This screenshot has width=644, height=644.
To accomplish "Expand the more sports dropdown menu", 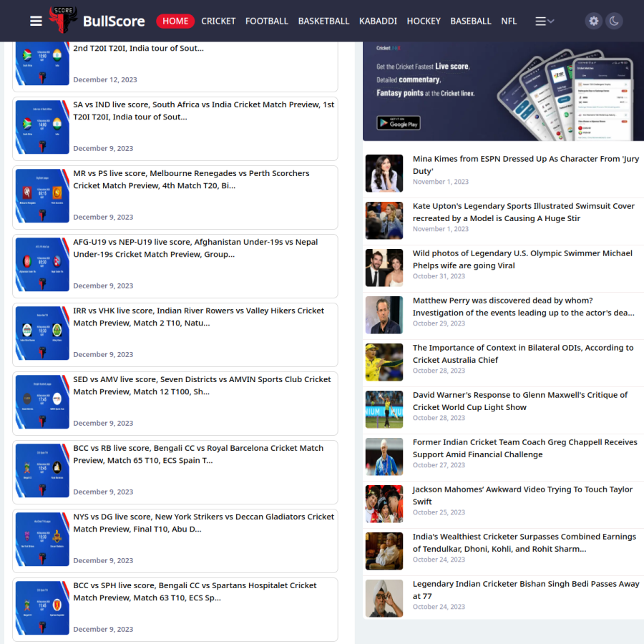I will click(545, 21).
